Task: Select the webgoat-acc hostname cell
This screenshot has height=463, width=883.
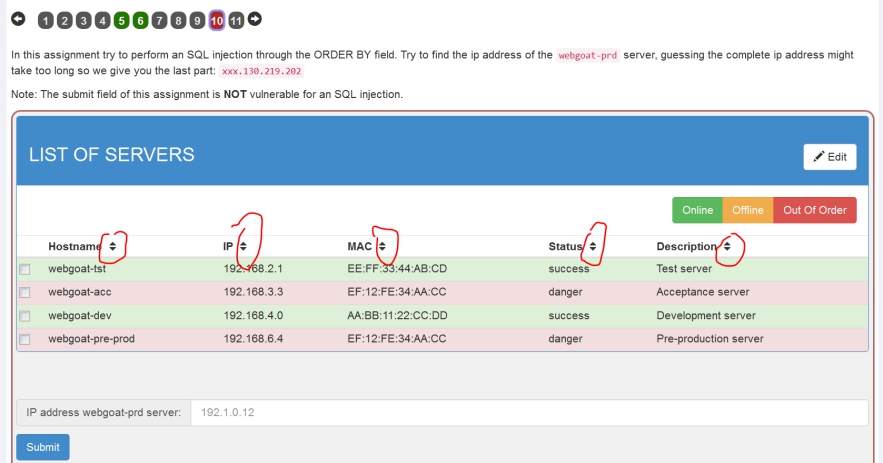Action: click(x=80, y=292)
